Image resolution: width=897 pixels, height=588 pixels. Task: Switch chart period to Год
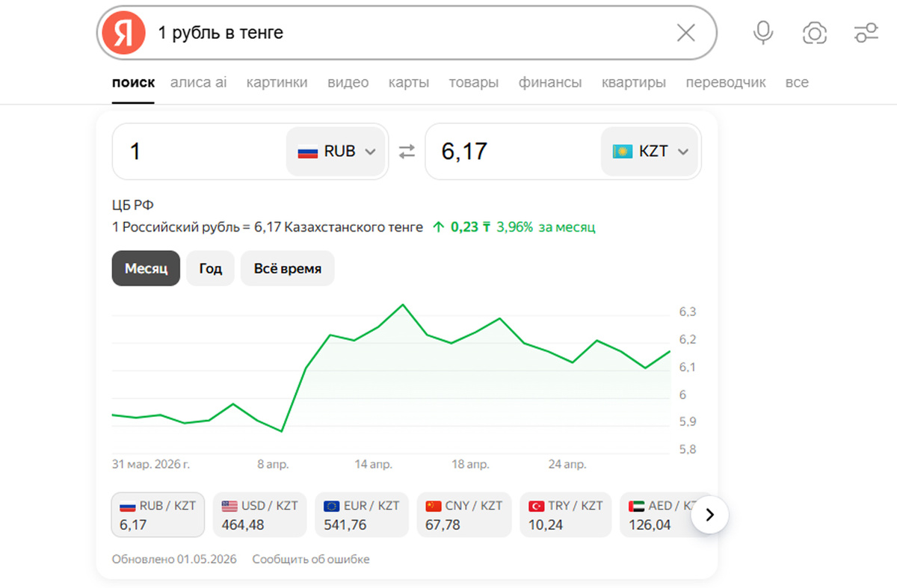pos(210,268)
